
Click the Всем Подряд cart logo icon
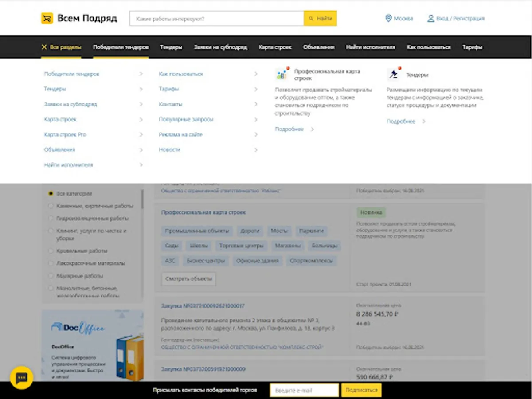click(x=47, y=18)
